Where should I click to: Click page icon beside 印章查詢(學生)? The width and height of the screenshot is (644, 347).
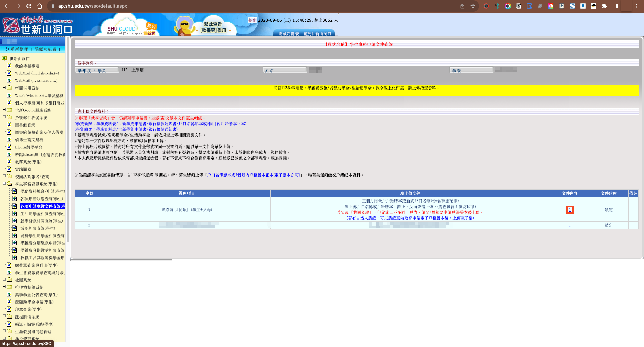pyautogui.click(x=9, y=309)
